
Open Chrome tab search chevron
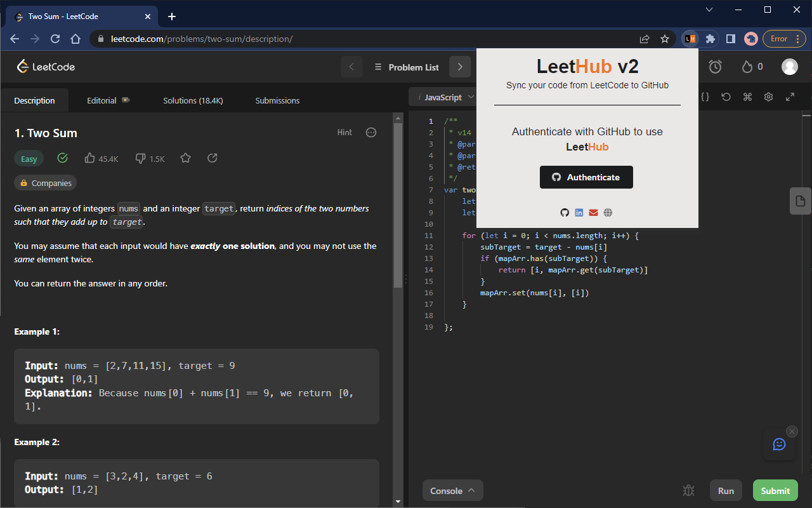tap(709, 10)
